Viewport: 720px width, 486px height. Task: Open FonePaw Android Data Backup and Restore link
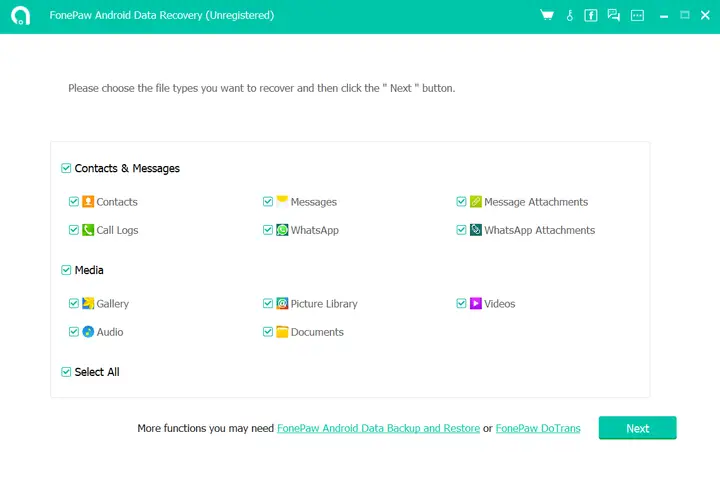378,429
